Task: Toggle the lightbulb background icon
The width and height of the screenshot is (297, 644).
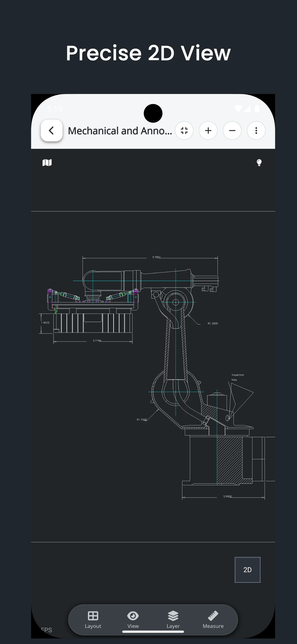Action: click(259, 163)
